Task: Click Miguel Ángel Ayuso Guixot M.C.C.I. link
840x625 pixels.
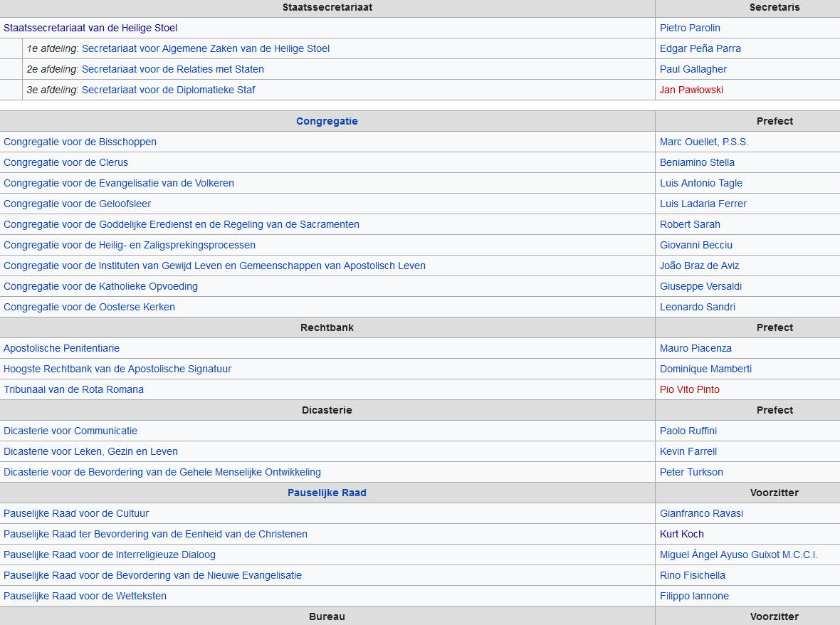Action: (x=738, y=555)
